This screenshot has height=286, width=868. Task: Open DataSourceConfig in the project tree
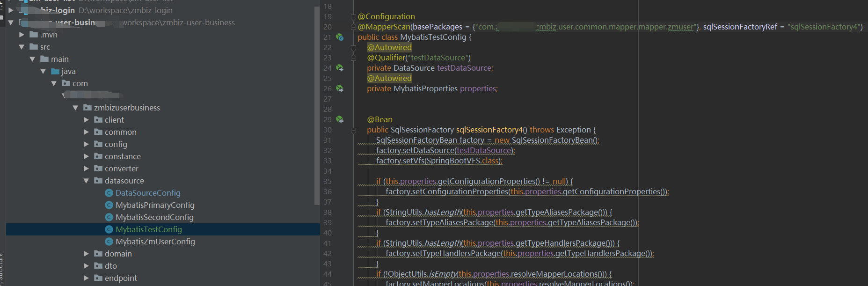click(148, 193)
